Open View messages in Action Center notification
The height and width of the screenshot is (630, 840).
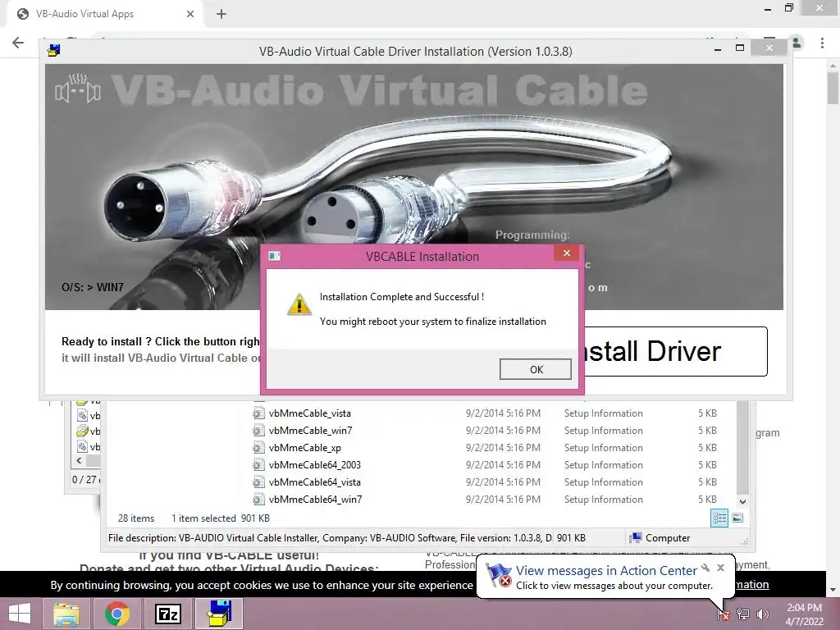606,571
